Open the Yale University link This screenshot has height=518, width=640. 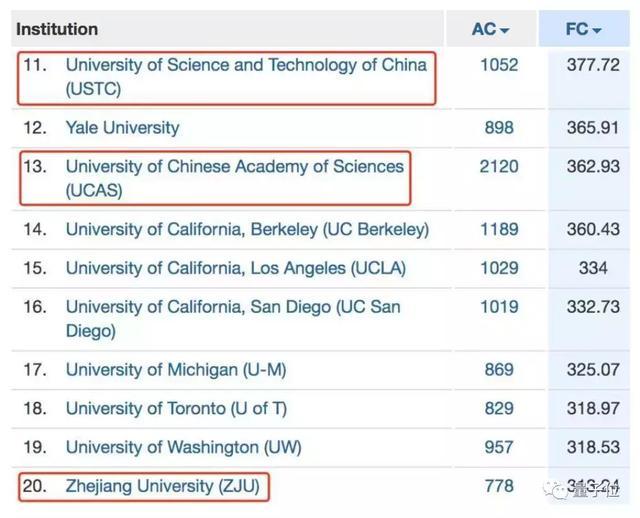[x=122, y=127]
